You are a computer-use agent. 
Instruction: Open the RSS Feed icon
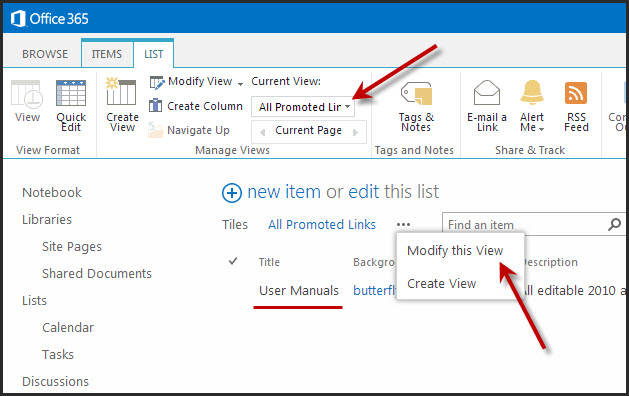(576, 93)
